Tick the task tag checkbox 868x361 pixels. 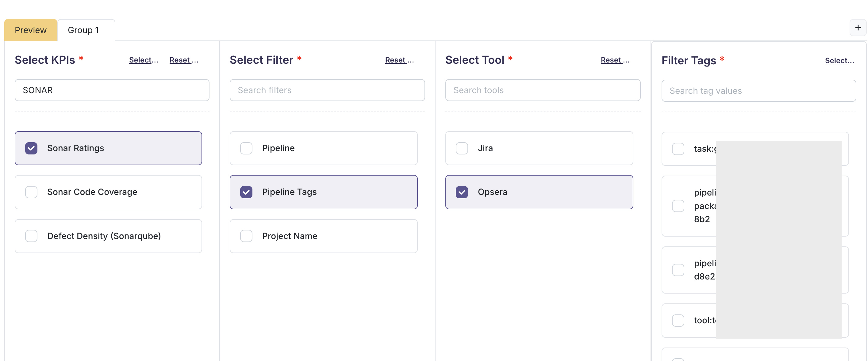pos(678,149)
